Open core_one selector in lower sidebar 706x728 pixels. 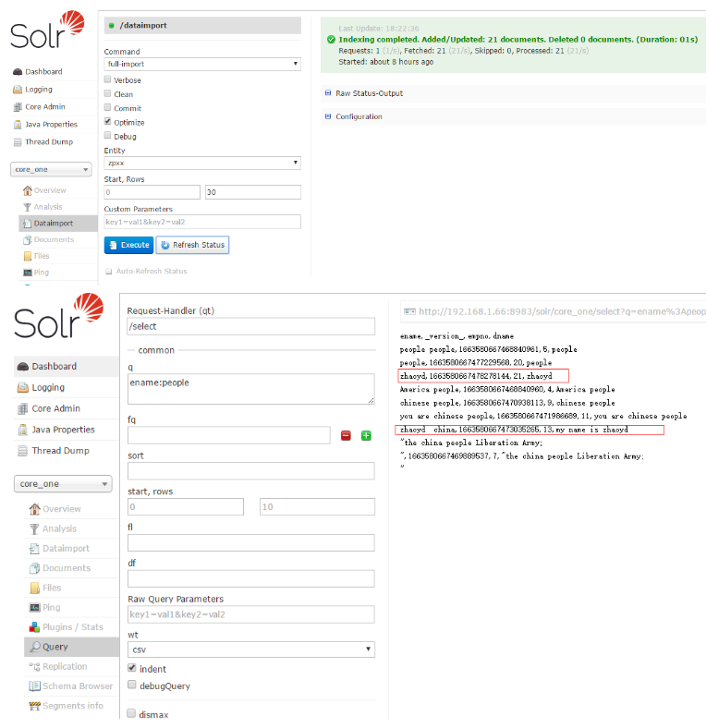63,484
